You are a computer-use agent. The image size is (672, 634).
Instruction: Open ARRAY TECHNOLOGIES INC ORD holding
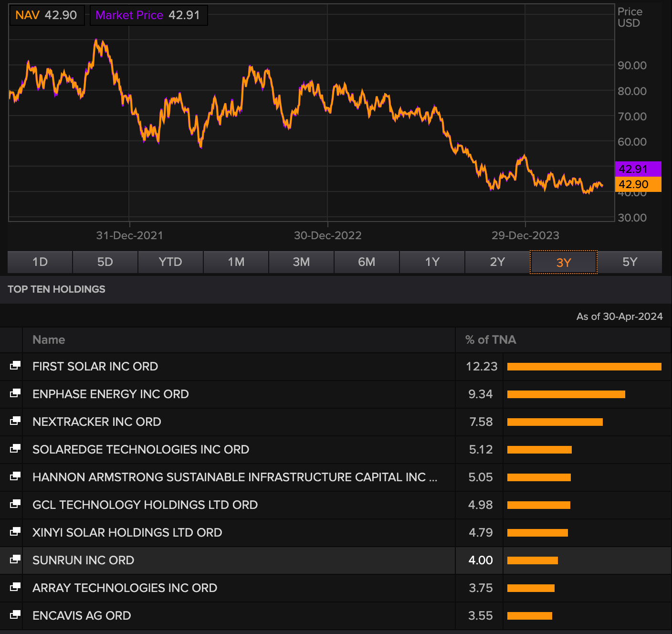point(125,588)
